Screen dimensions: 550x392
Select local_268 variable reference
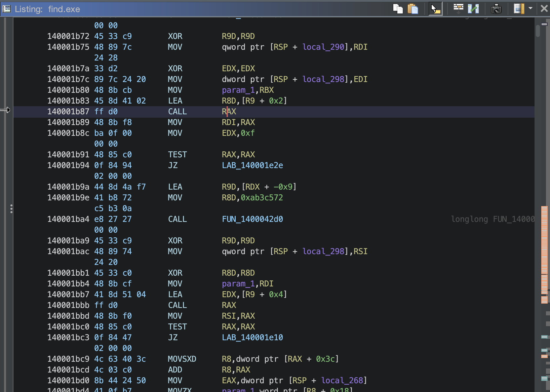click(342, 381)
